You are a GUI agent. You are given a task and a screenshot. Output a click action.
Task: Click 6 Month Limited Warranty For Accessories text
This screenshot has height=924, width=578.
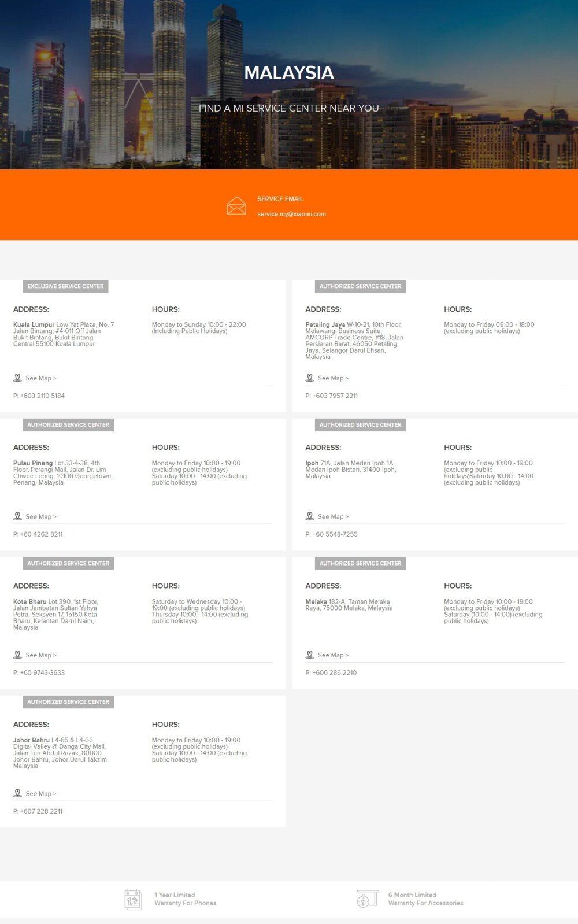425,899
